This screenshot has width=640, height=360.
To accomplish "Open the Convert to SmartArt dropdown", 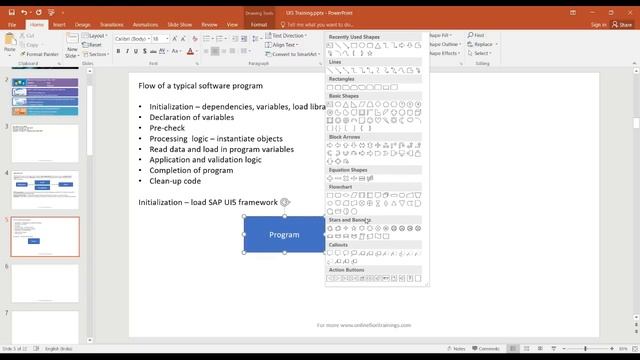I will tap(293, 54).
